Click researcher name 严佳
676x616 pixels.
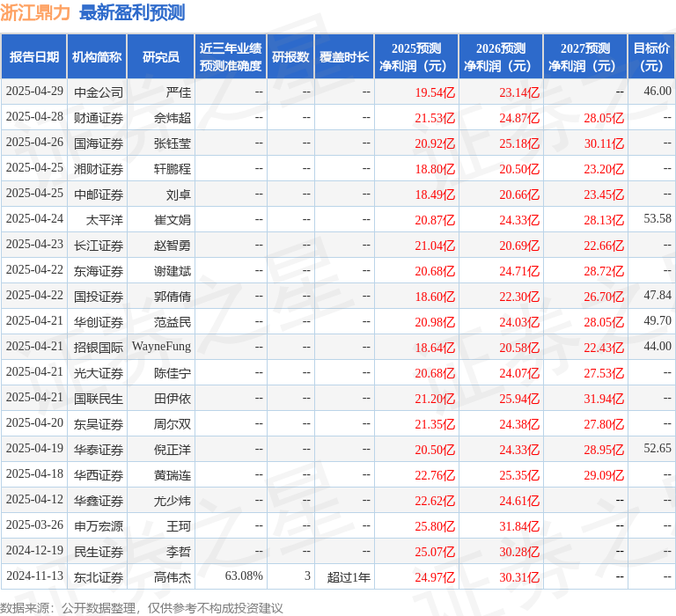coord(179,92)
